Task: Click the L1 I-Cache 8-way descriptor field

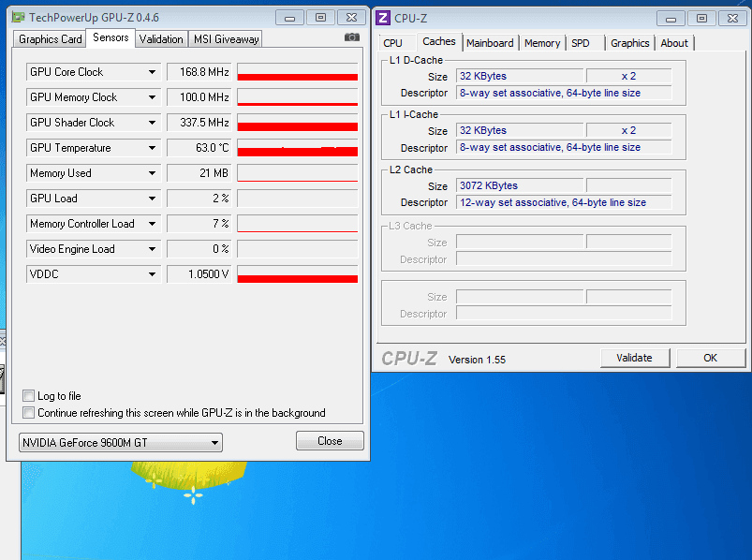Action: (564, 147)
